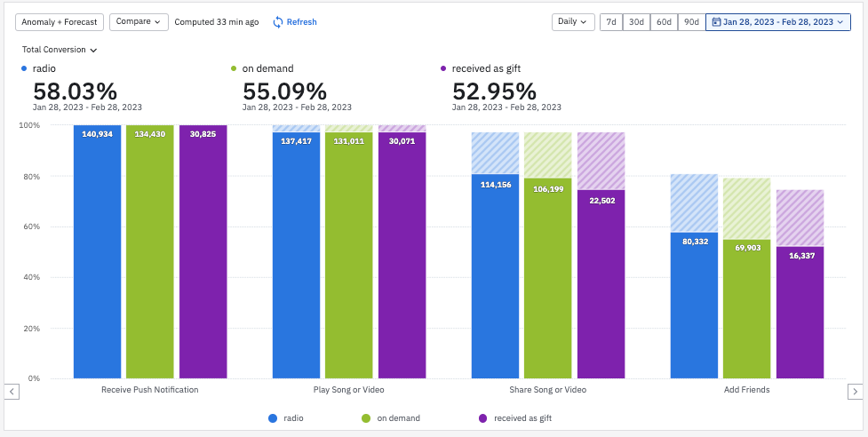
Task: Click the 137,417 Play Song bar
Action: [296, 255]
